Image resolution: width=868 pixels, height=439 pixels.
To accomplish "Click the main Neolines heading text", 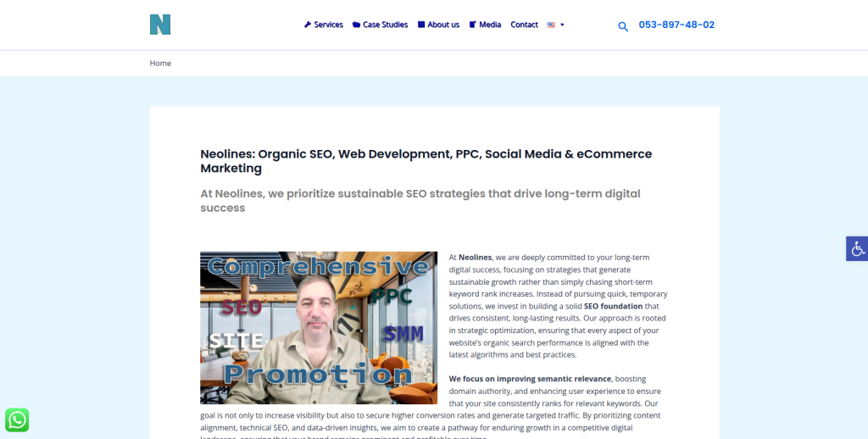I will pos(426,161).
